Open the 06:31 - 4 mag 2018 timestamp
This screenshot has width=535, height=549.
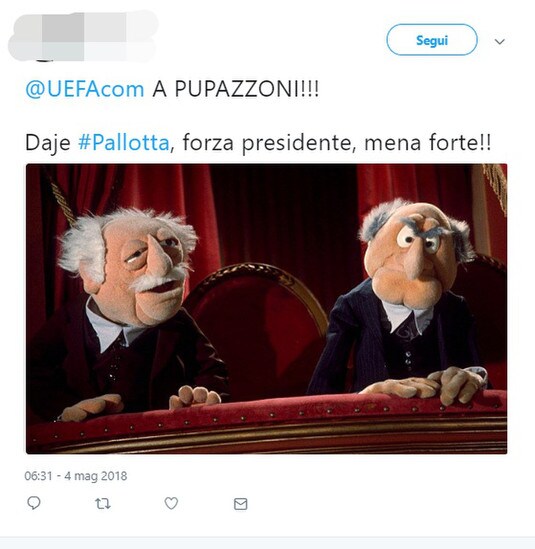(x=76, y=476)
